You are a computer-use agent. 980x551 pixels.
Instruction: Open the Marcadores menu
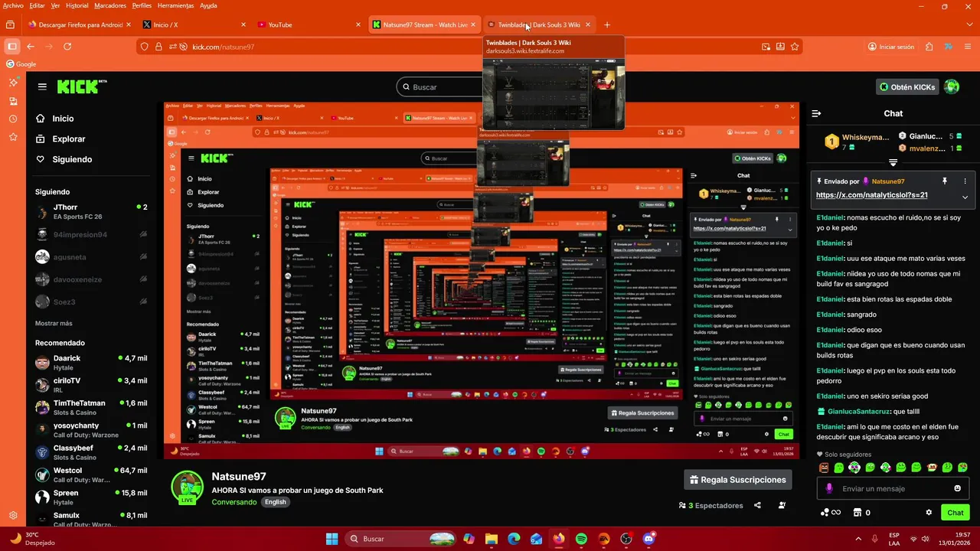[110, 5]
